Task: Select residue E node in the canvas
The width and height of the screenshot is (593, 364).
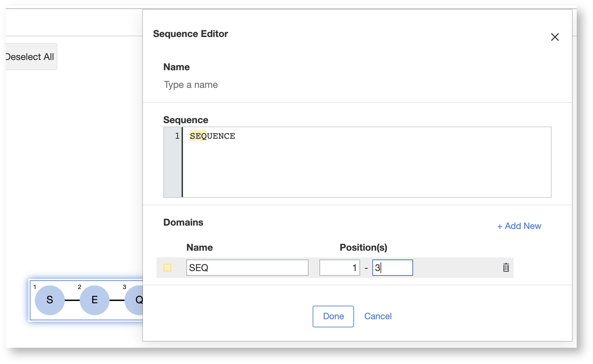Action: 94,300
